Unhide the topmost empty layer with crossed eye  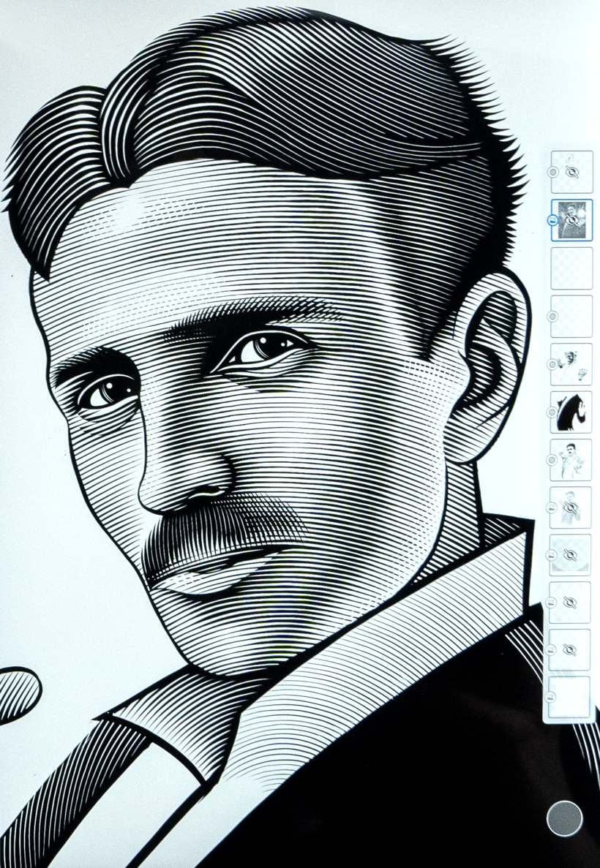572,173
